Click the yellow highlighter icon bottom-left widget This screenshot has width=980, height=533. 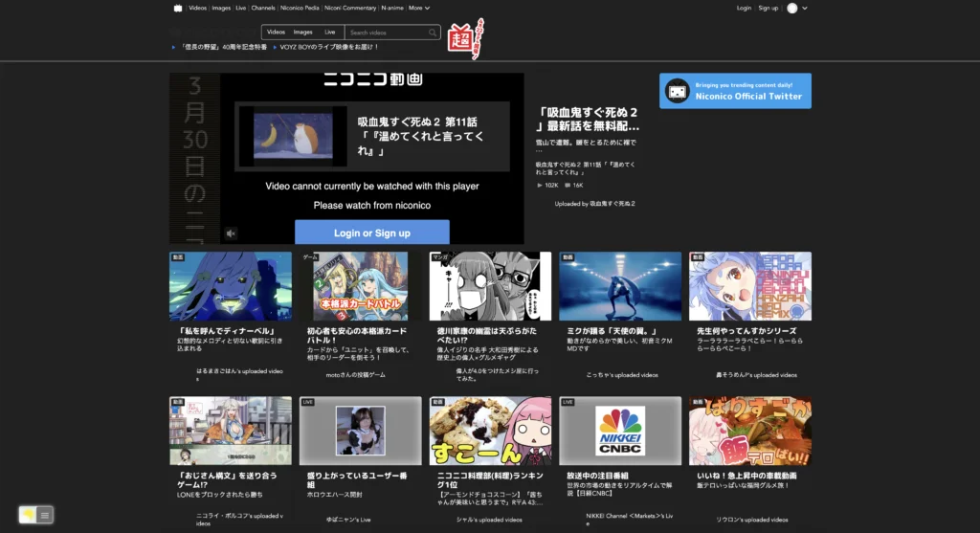tap(28, 514)
